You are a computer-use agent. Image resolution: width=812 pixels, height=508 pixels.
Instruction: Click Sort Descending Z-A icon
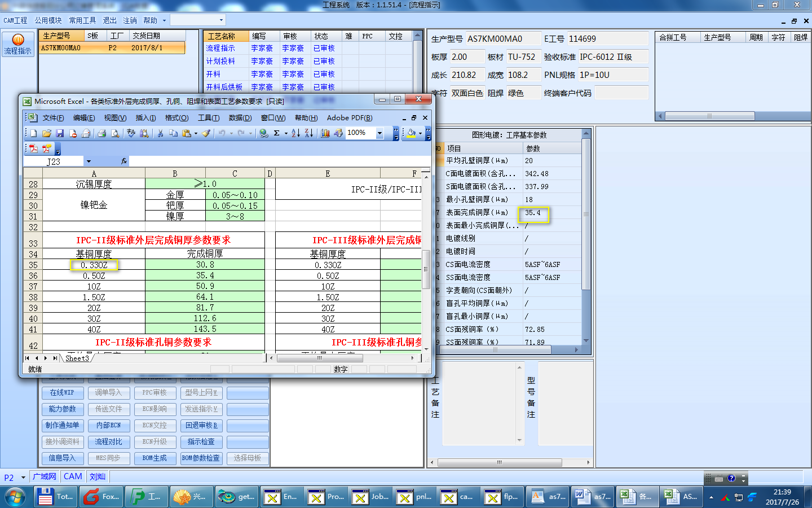coord(309,133)
